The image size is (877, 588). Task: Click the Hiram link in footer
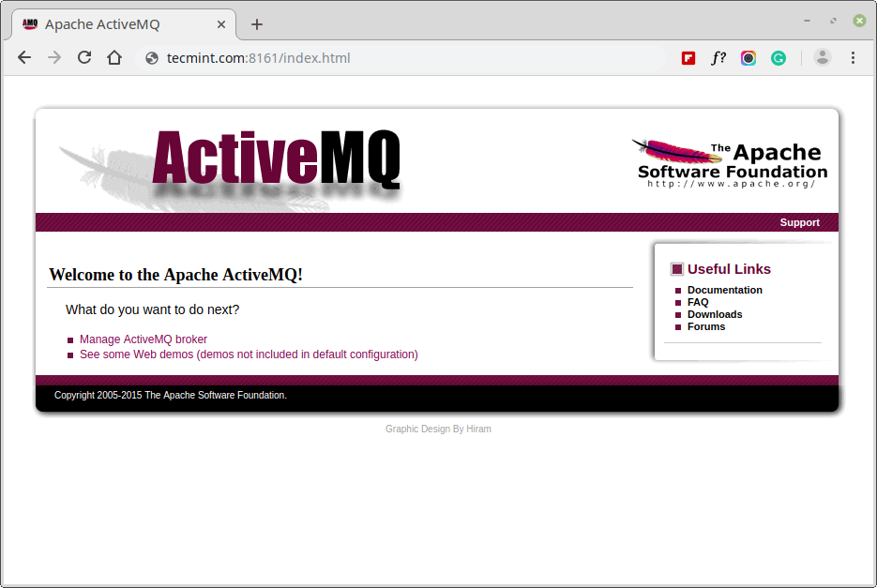(x=478, y=430)
